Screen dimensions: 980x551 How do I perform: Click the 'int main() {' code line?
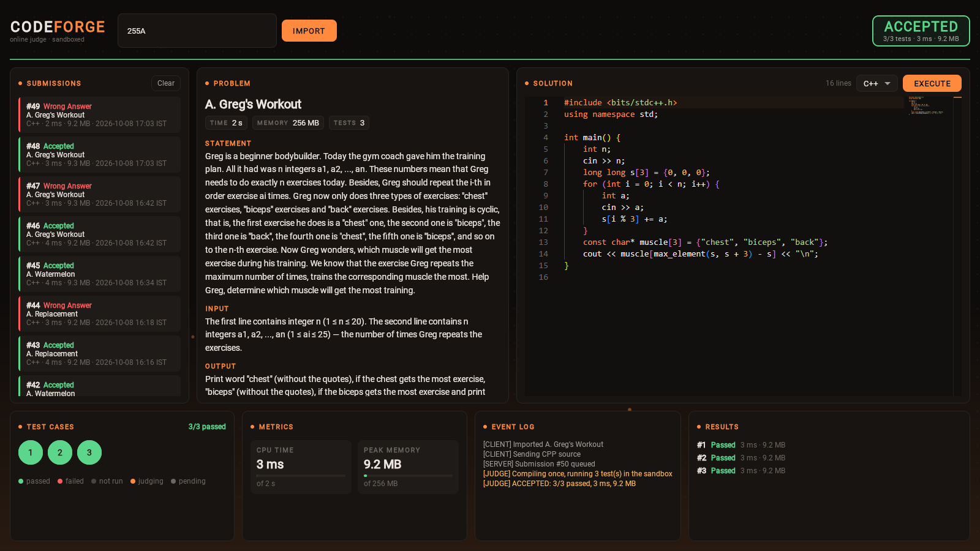pos(592,138)
